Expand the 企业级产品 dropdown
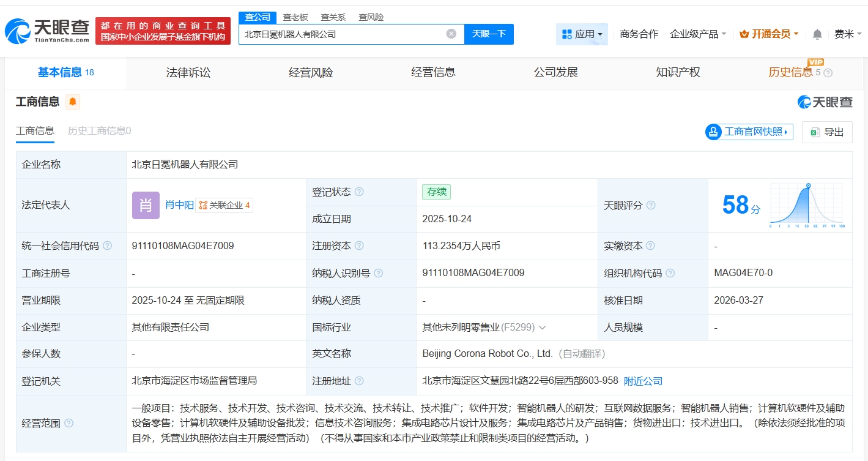868x461 pixels. pyautogui.click(x=698, y=34)
